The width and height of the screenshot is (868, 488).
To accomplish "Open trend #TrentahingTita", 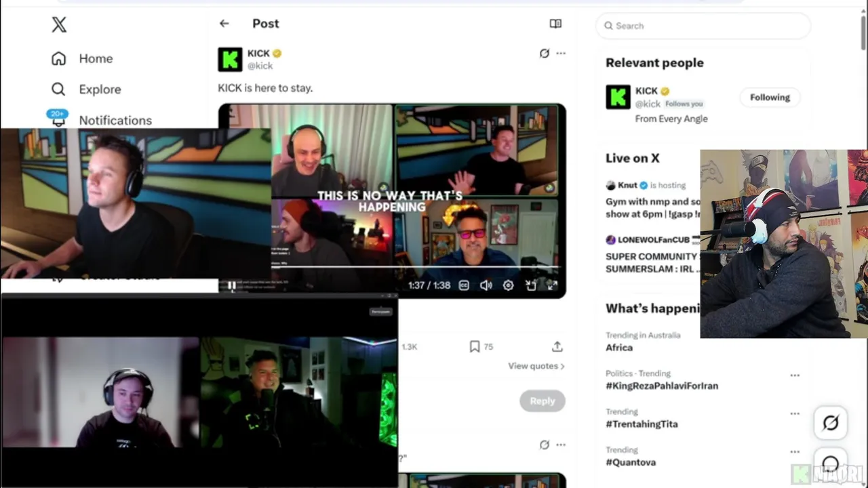I will pos(642,424).
